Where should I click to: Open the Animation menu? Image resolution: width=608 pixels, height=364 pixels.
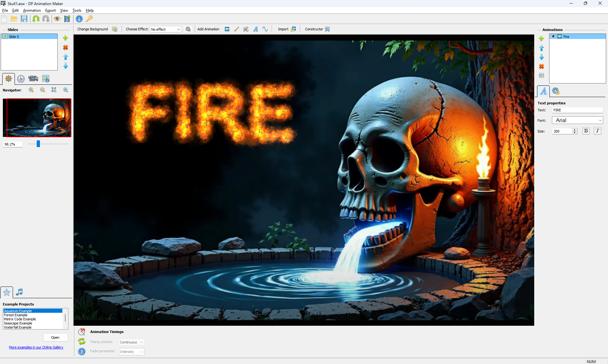coord(32,10)
